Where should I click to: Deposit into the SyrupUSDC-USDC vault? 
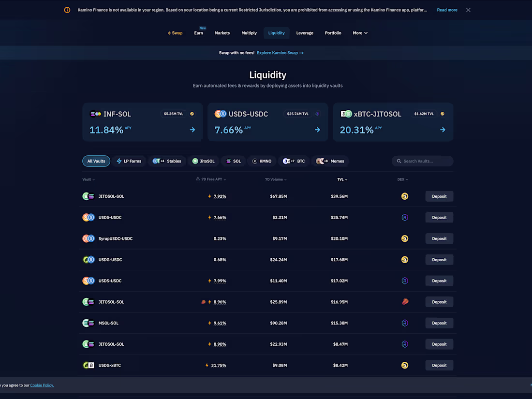coord(439,238)
